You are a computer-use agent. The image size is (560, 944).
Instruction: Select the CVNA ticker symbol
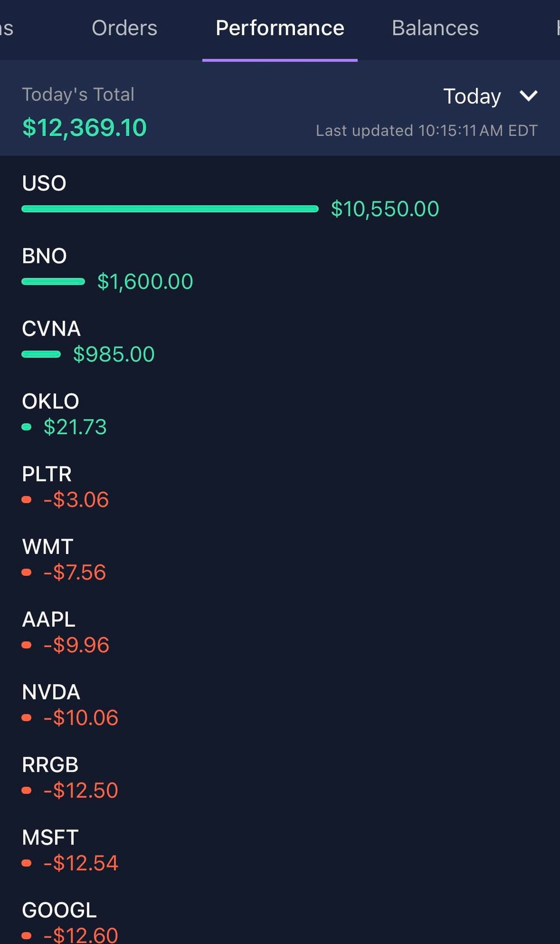click(51, 328)
